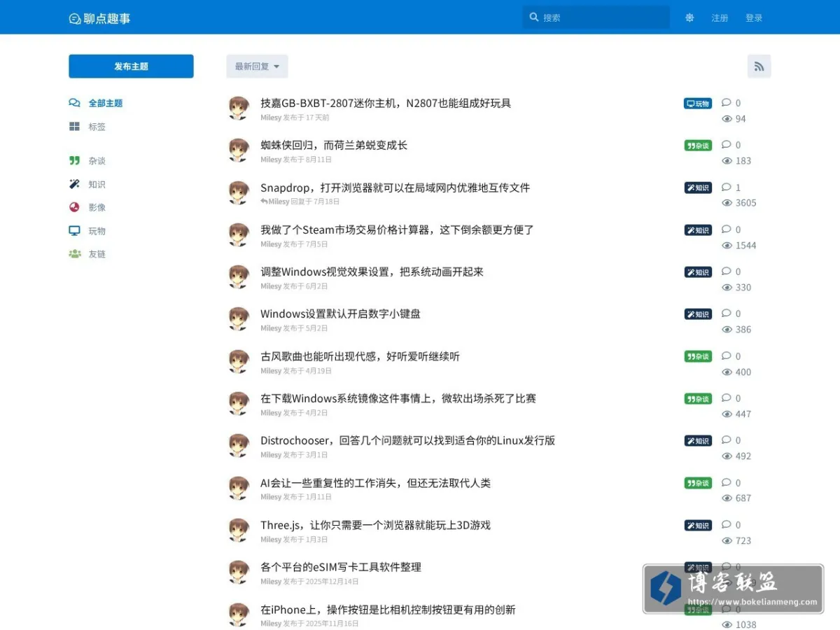Viewport: 840px width, 630px height.
Task: Click the 知识 wand icon in sidebar
Action: pos(74,184)
